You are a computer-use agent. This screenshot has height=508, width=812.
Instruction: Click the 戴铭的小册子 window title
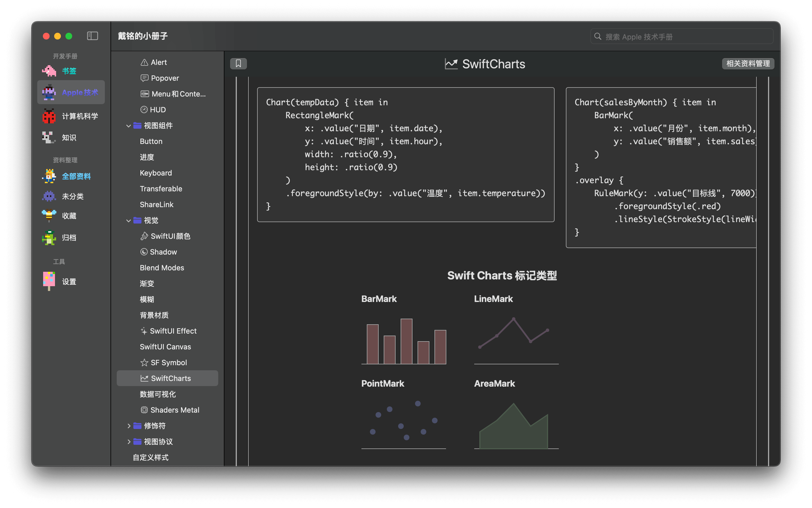point(143,36)
